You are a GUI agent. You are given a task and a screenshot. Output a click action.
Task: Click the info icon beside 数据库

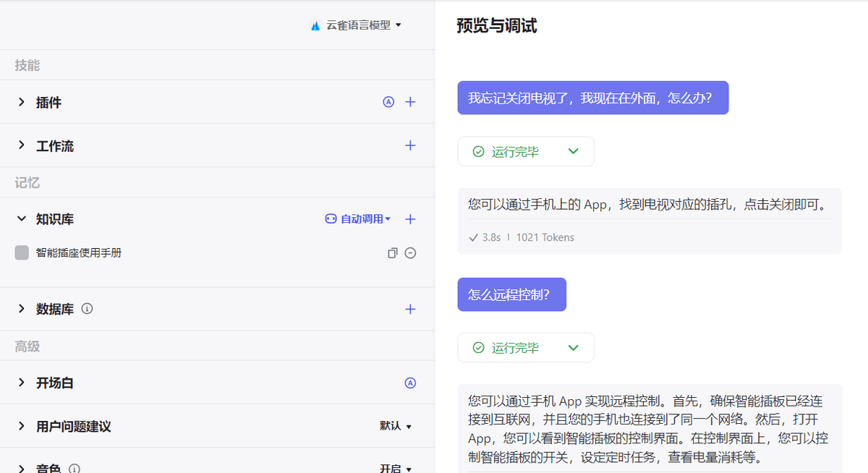(x=88, y=309)
